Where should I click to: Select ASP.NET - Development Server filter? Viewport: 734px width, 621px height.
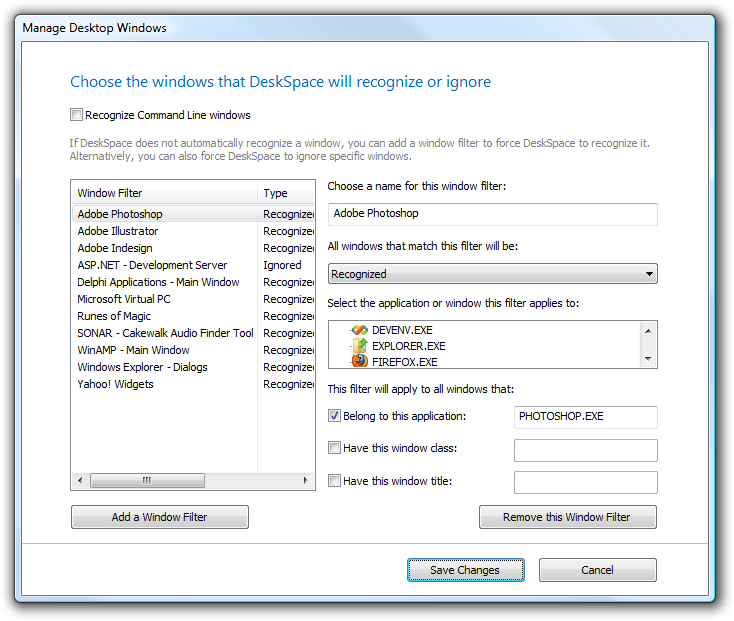[193, 265]
